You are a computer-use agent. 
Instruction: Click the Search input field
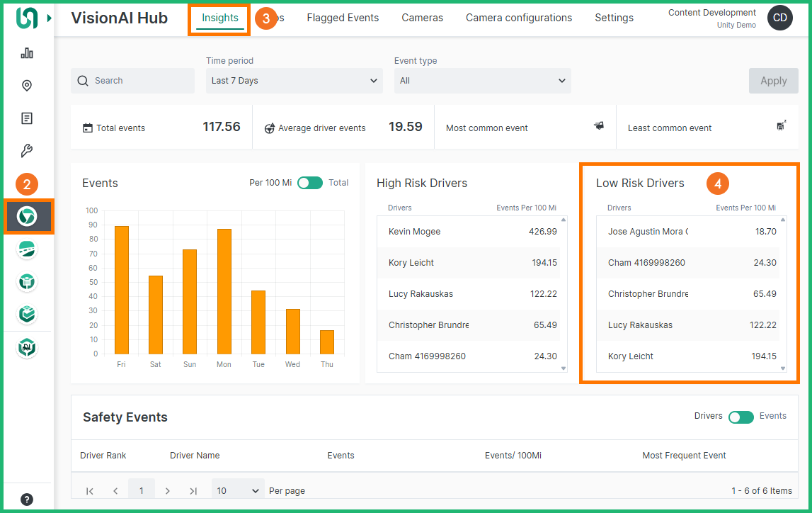click(133, 81)
